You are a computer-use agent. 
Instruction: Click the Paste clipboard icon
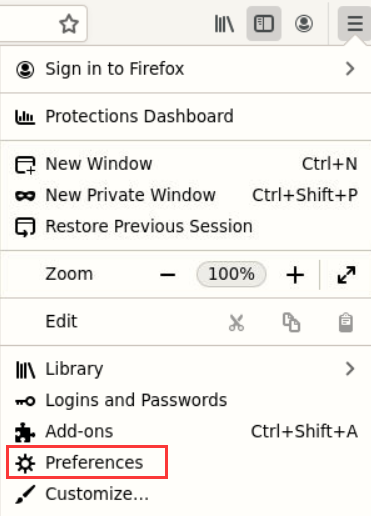click(346, 322)
